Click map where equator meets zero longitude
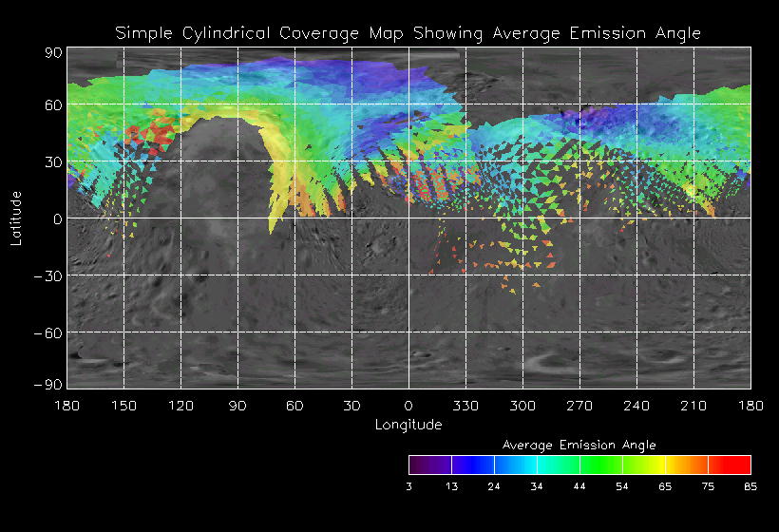This screenshot has width=779, height=532. pyautogui.click(x=408, y=218)
